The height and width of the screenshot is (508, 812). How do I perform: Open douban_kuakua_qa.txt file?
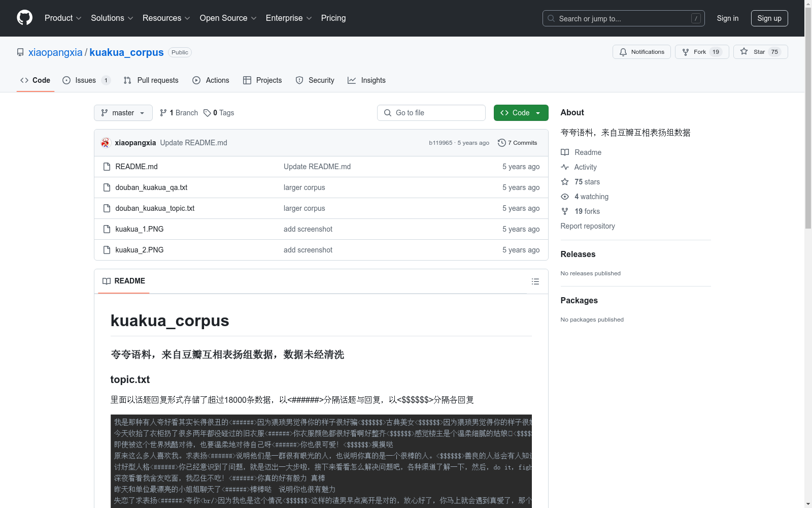[151, 187]
